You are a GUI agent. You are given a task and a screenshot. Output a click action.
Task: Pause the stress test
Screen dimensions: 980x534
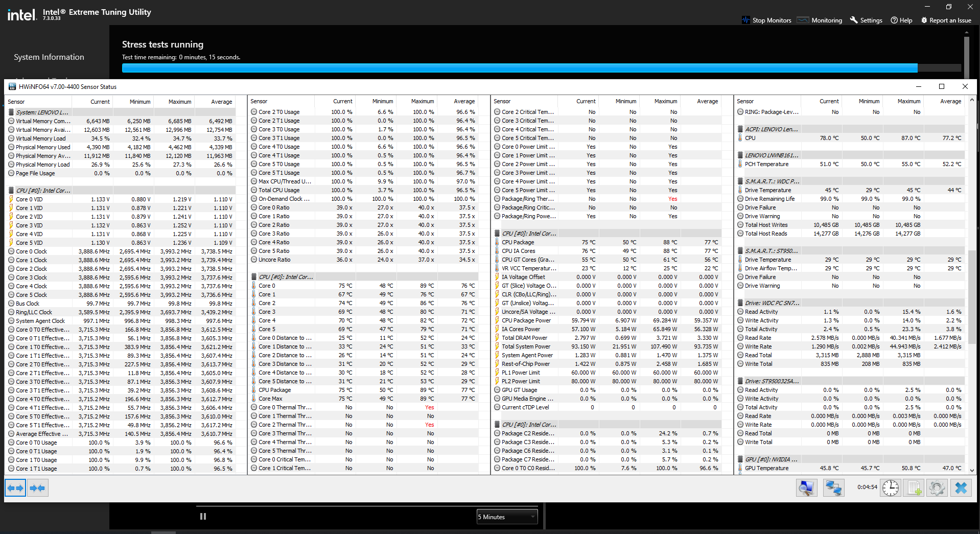pos(203,517)
